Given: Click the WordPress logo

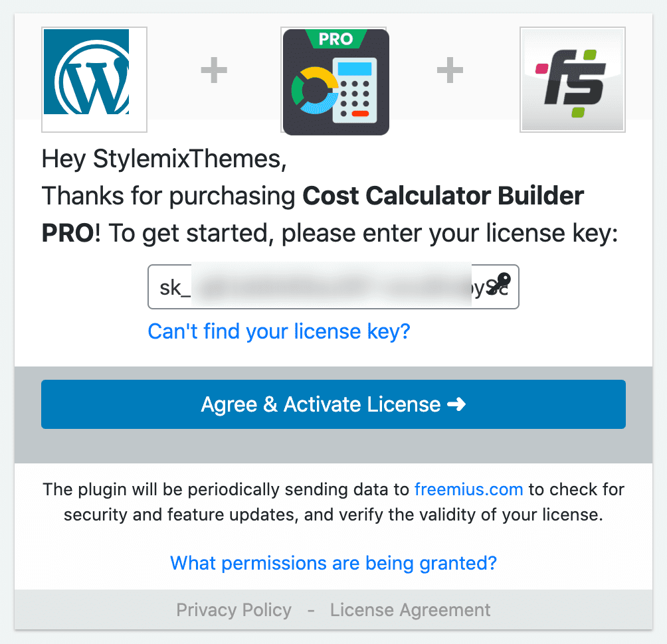Looking at the screenshot, I should (94, 80).
